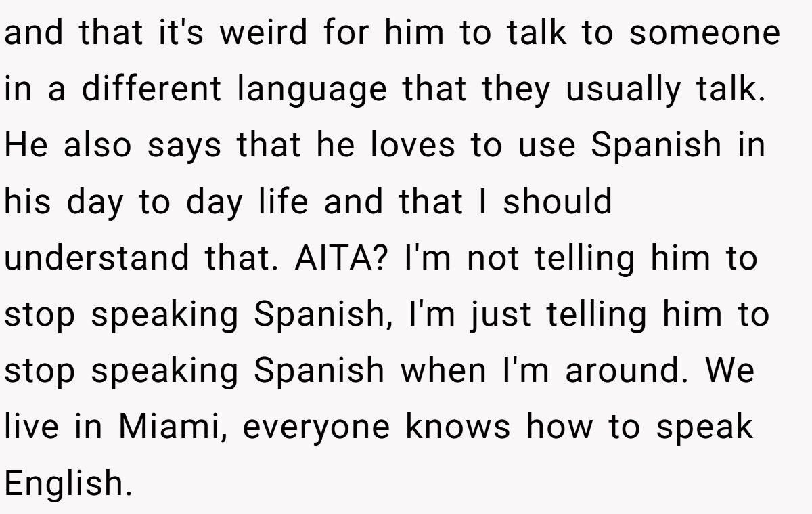Click the word "not" after "I'm"
This screenshot has width=812, height=514.
tap(493, 259)
